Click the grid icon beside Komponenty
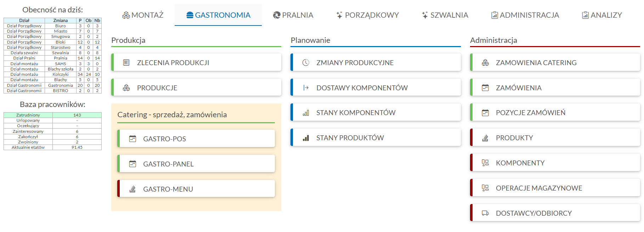This screenshot has height=232, width=644. pyautogui.click(x=485, y=163)
